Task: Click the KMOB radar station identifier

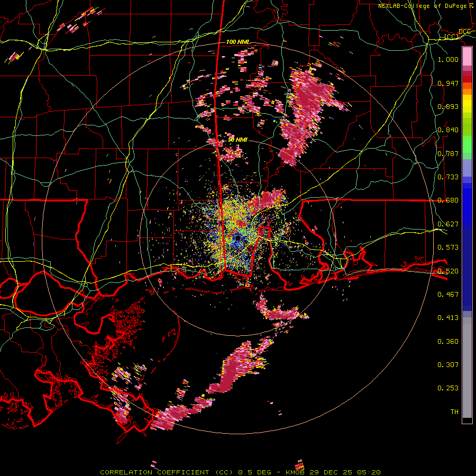Action: [x=296, y=472]
